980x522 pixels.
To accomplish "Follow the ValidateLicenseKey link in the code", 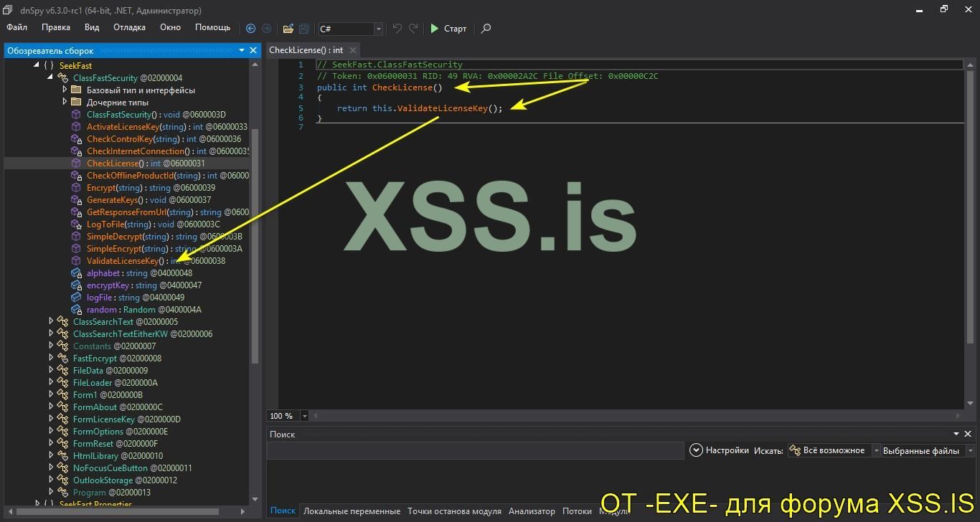I will pos(443,108).
